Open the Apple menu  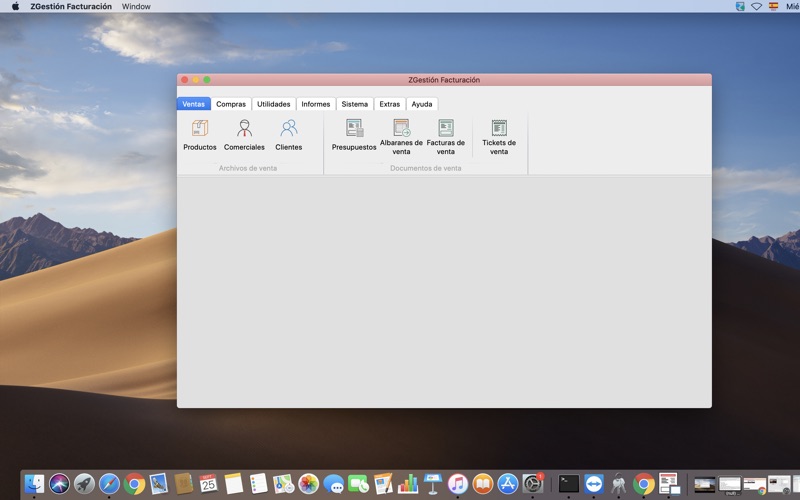click(15, 6)
